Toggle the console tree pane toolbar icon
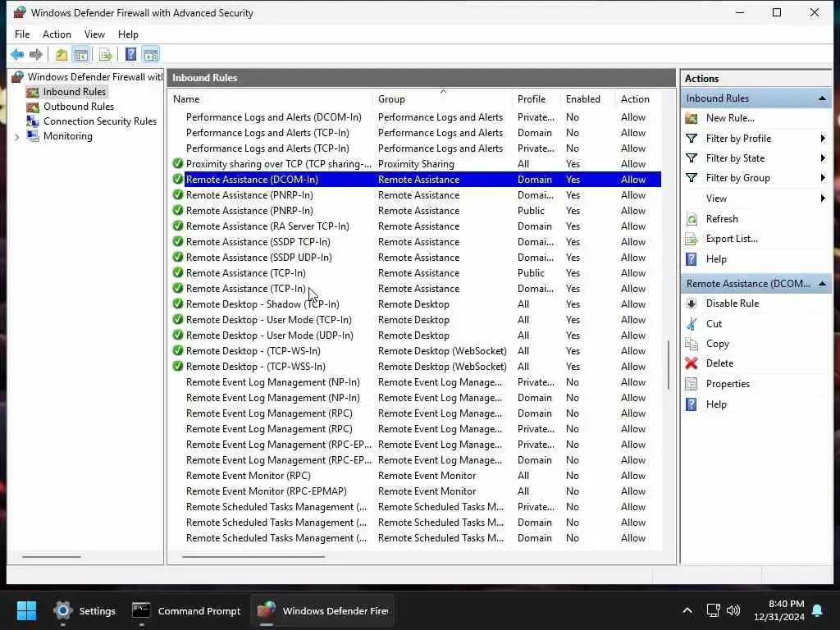 point(81,54)
